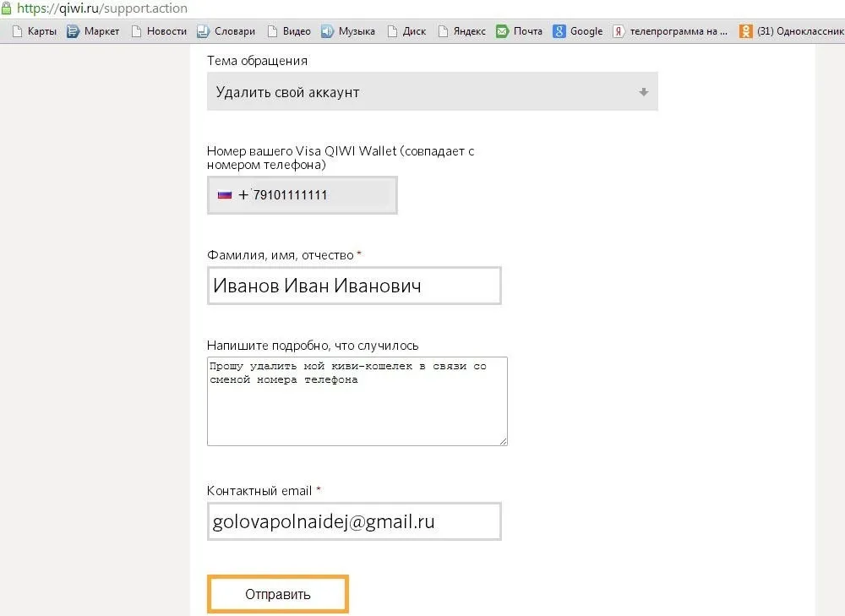Click the Одноклассники bookmark icon
845x616 pixels.
coord(745,31)
